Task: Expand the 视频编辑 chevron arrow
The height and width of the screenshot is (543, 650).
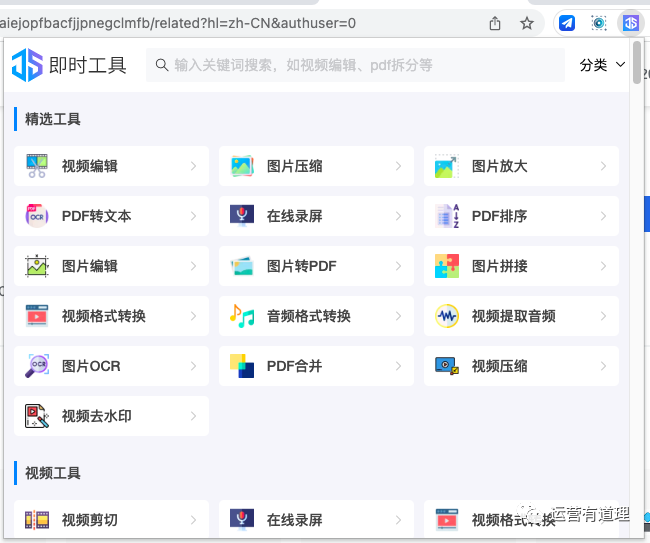Action: [194, 166]
